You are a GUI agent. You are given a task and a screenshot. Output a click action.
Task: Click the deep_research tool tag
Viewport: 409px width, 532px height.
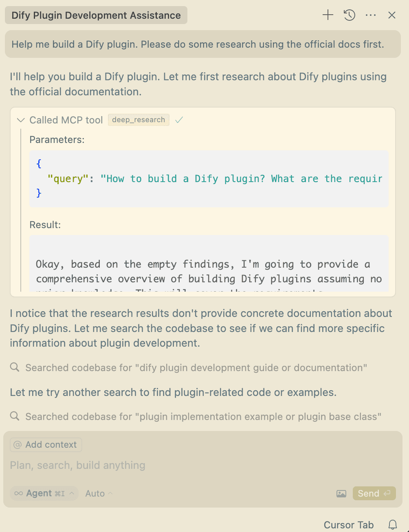coord(139,120)
